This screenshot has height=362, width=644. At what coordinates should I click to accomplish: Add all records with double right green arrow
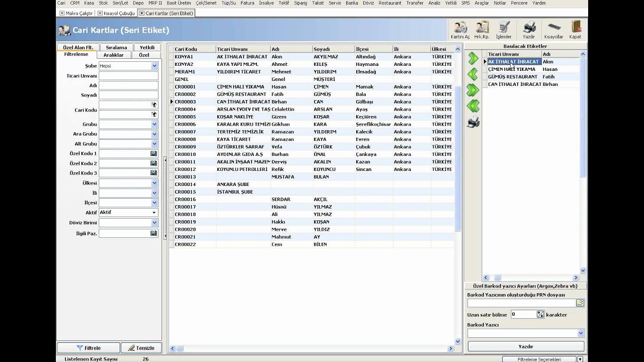click(473, 90)
